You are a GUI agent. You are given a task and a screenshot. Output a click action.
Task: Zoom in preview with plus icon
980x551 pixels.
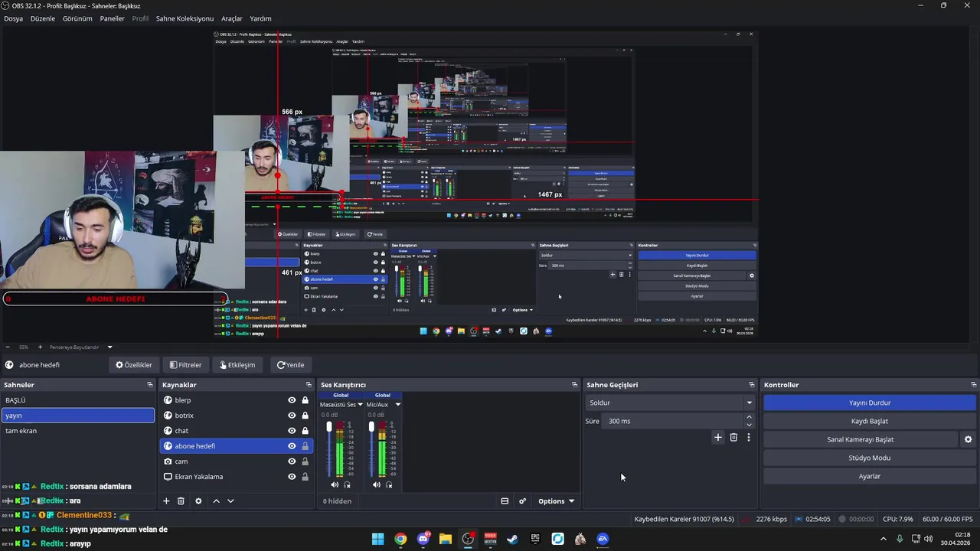[40, 347]
